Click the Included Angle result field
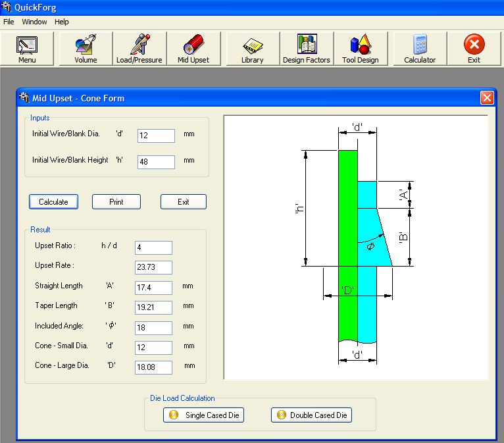The image size is (504, 443). (153, 328)
